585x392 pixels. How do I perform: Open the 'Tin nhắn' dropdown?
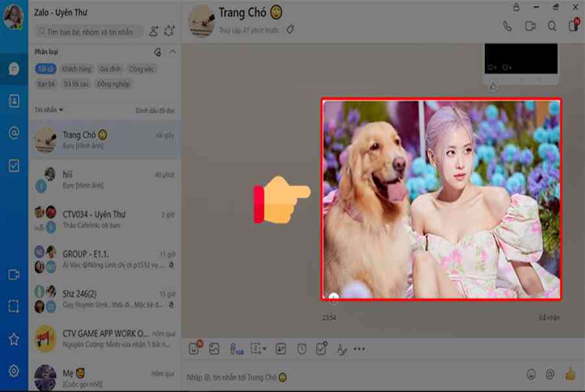coord(49,111)
